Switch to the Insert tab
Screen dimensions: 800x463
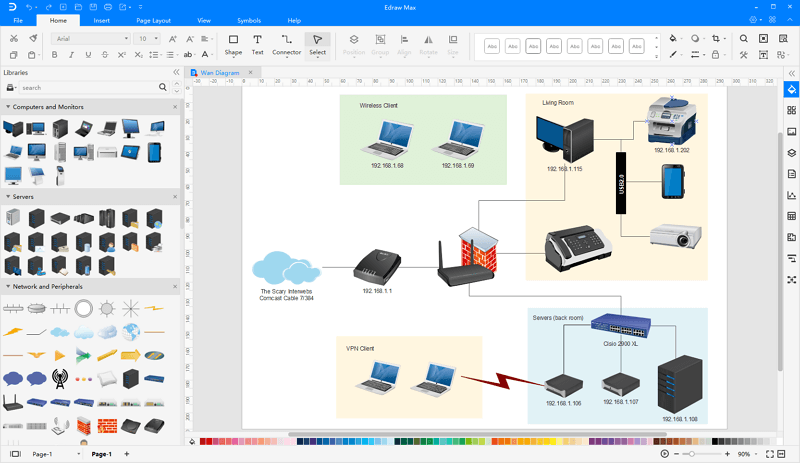tap(102, 20)
